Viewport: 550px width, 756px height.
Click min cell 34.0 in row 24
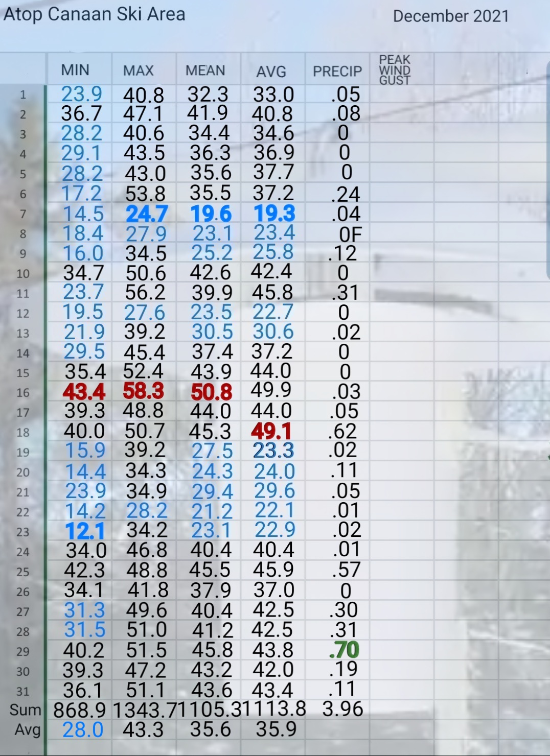86,551
